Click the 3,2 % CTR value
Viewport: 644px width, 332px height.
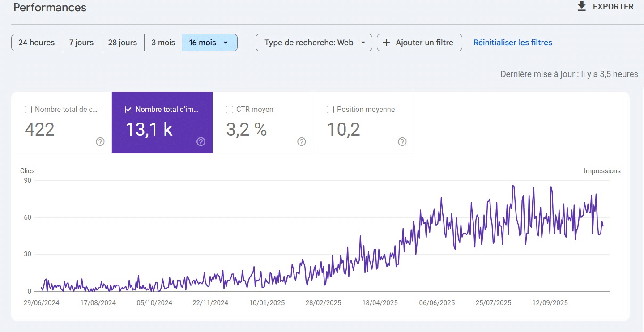247,129
